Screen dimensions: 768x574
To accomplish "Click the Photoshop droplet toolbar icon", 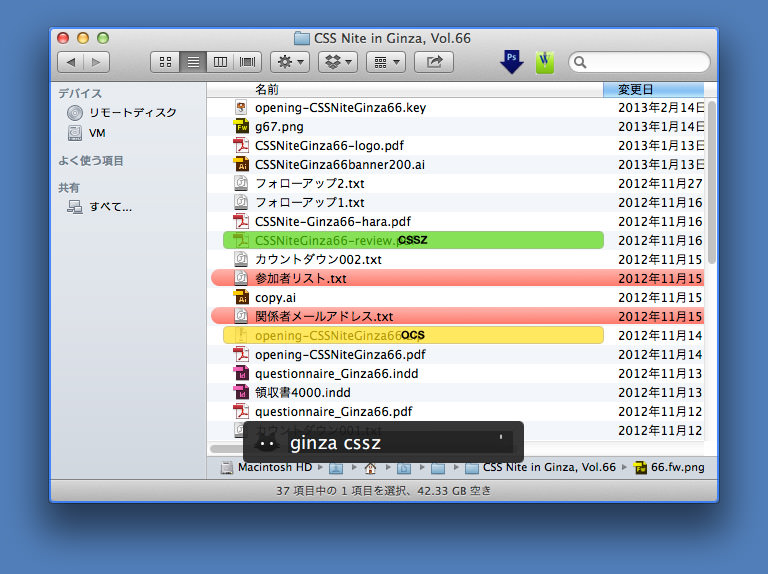I will pyautogui.click(x=512, y=62).
